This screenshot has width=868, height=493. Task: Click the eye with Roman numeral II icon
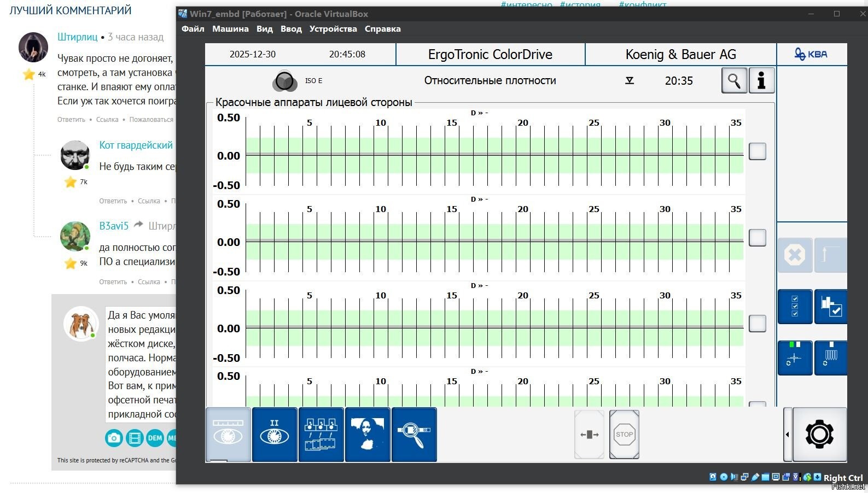274,435
